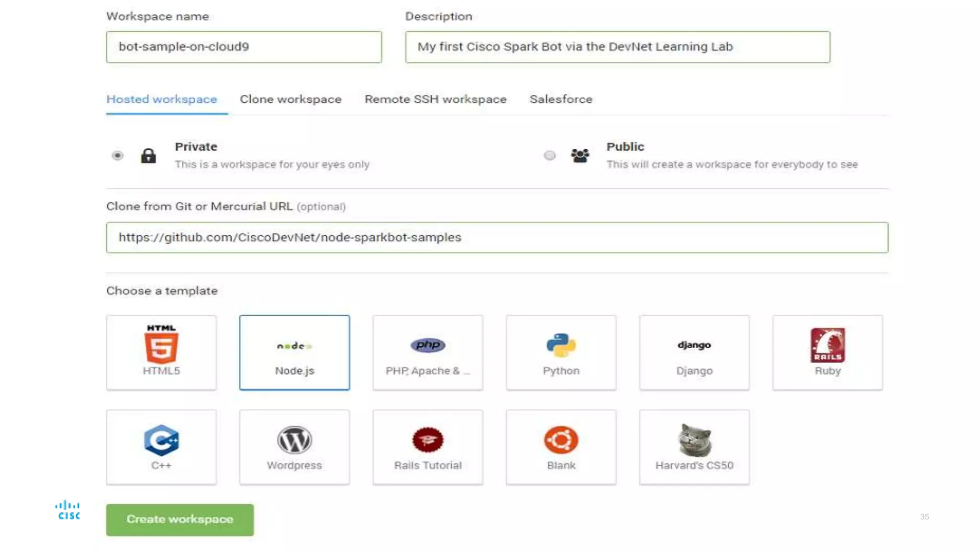Choose the Blank Ubuntu template
Image resolution: width=980 pixels, height=551 pixels.
pos(561,447)
